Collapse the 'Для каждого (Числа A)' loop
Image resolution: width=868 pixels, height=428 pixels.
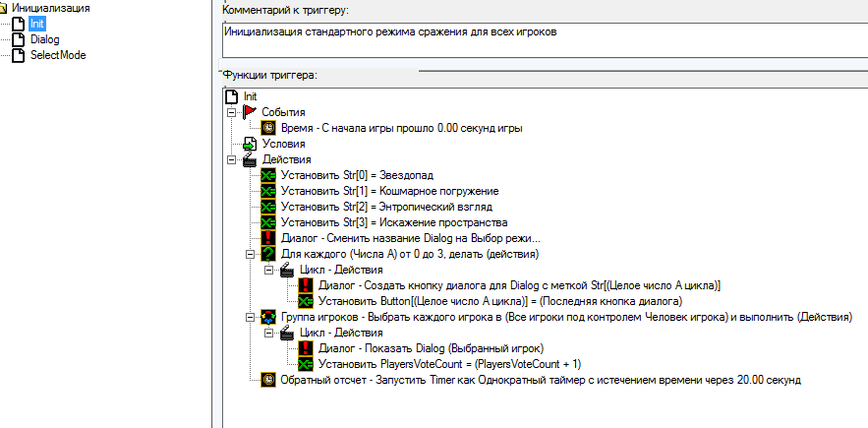click(x=251, y=255)
